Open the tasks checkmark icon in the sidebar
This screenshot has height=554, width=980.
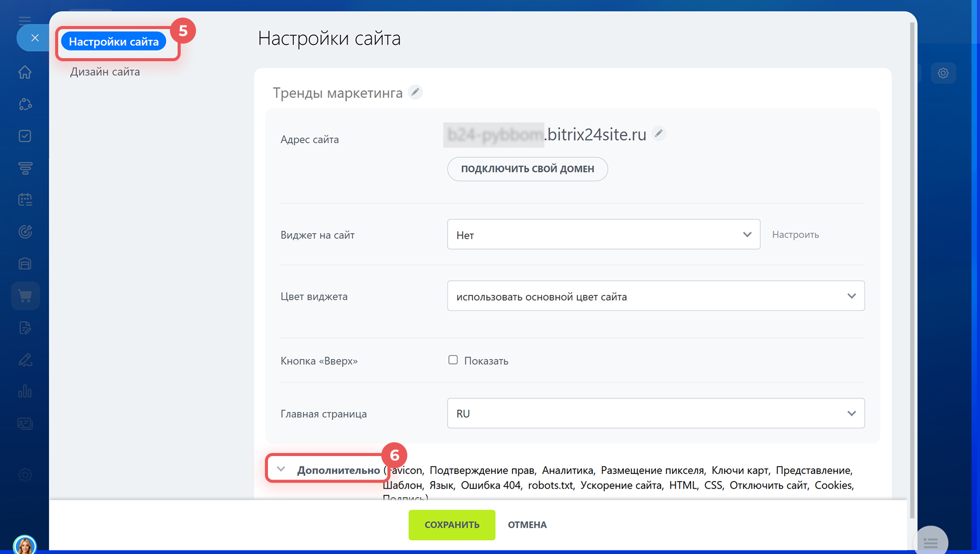pyautogui.click(x=25, y=136)
